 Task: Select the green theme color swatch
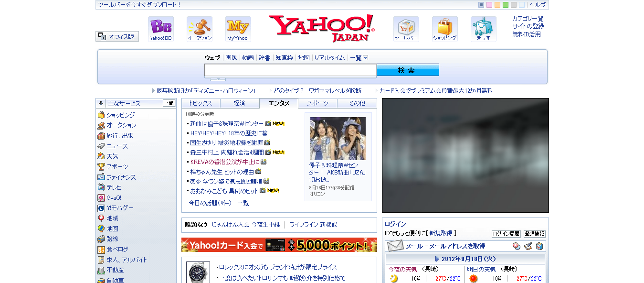tap(506, 5)
